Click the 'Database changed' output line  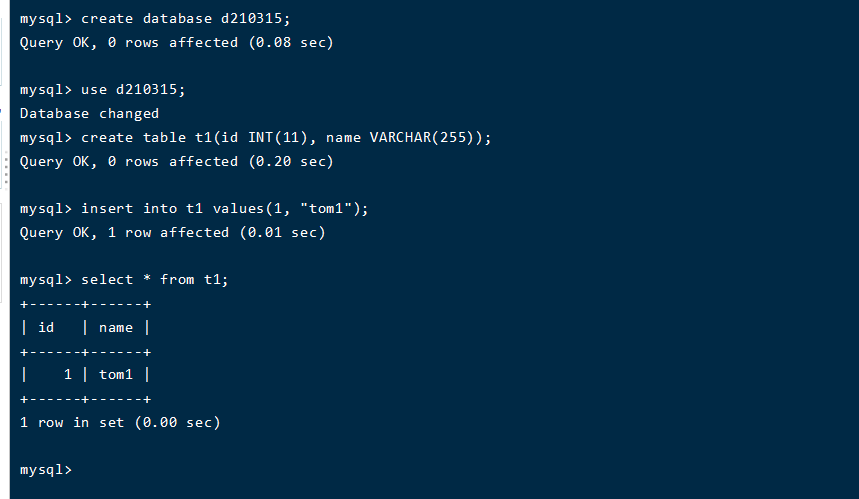89,113
